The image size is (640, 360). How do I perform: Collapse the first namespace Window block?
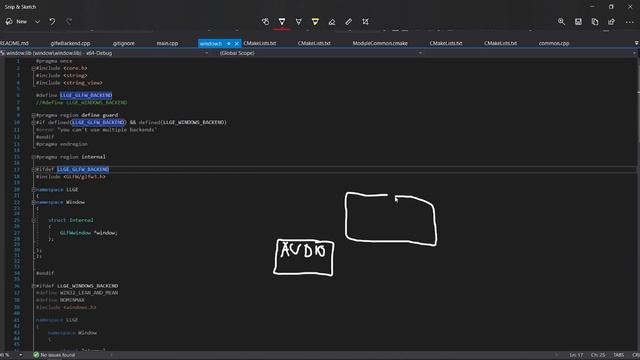click(34, 202)
